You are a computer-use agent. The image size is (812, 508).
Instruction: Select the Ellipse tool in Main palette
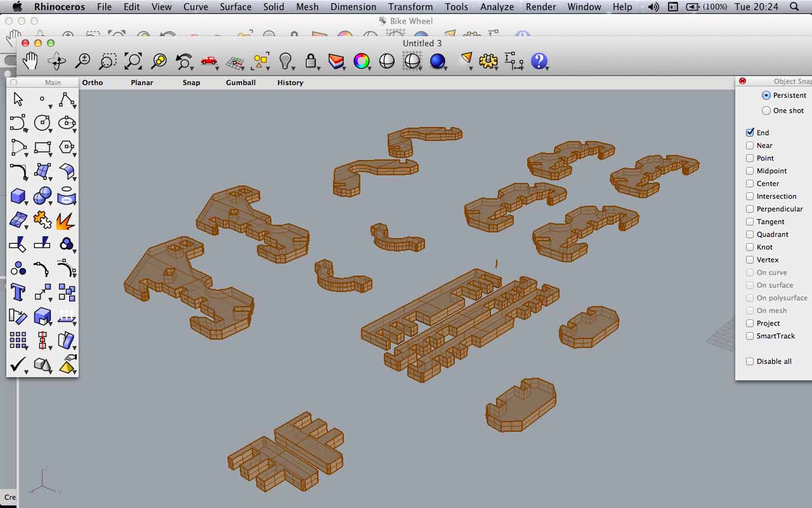(67, 123)
